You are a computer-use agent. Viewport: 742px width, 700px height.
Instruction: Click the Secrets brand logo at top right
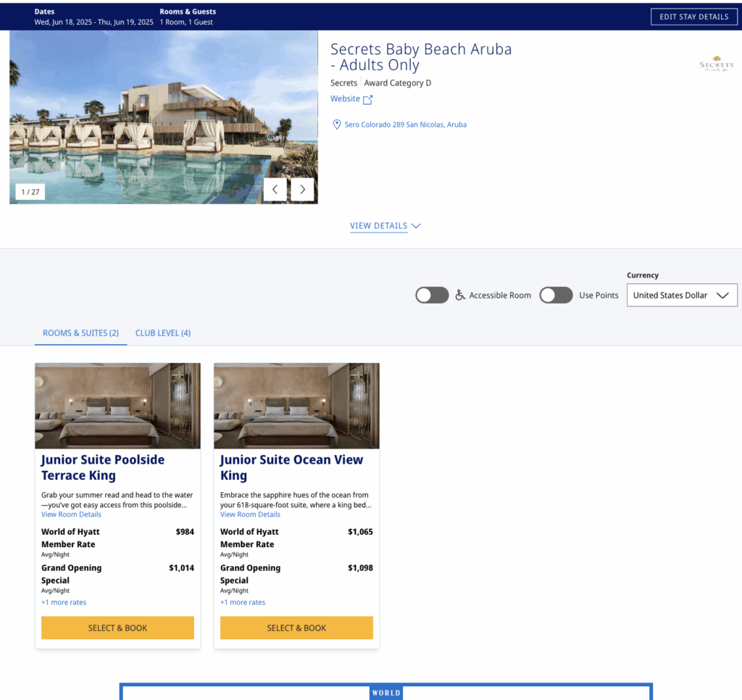point(716,63)
